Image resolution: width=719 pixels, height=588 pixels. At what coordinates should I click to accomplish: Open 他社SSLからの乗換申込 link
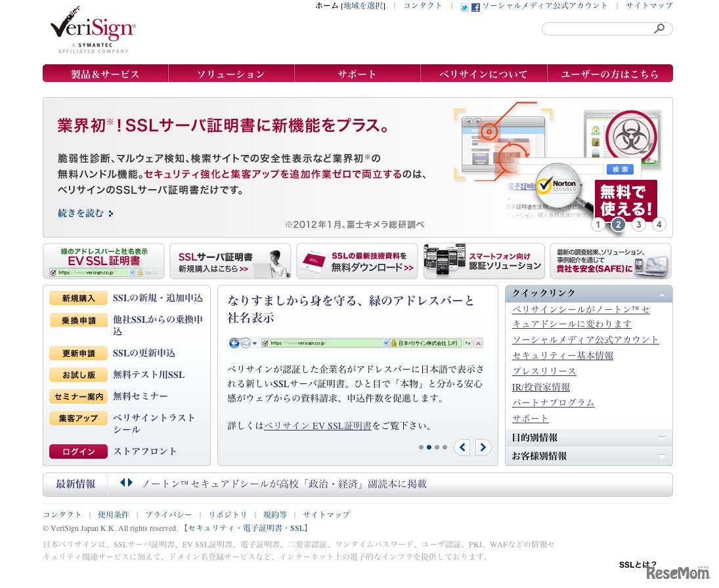point(158,325)
